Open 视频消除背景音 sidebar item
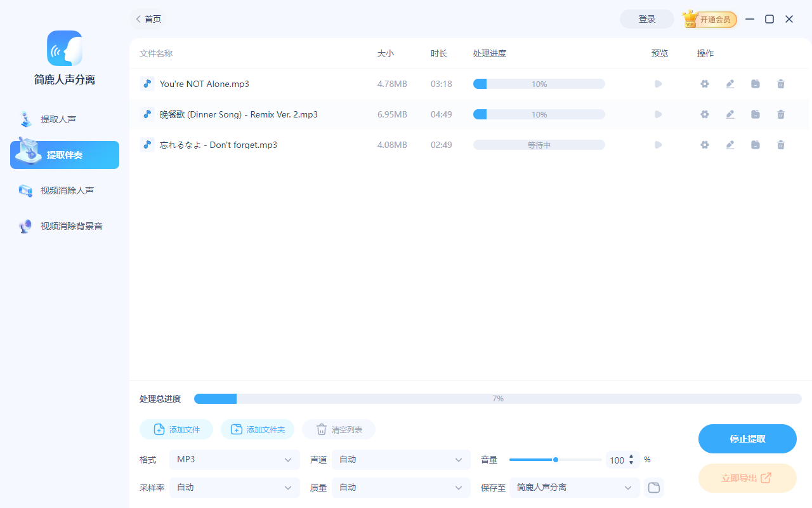The image size is (812, 508). pos(71,226)
